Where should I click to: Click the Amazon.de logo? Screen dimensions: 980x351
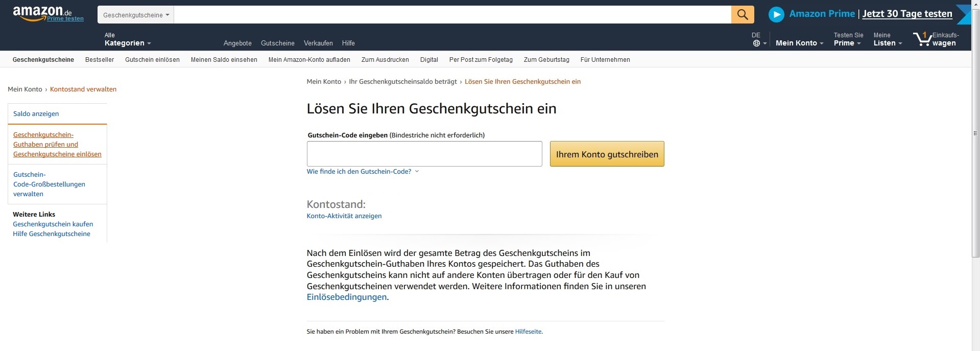click(42, 13)
